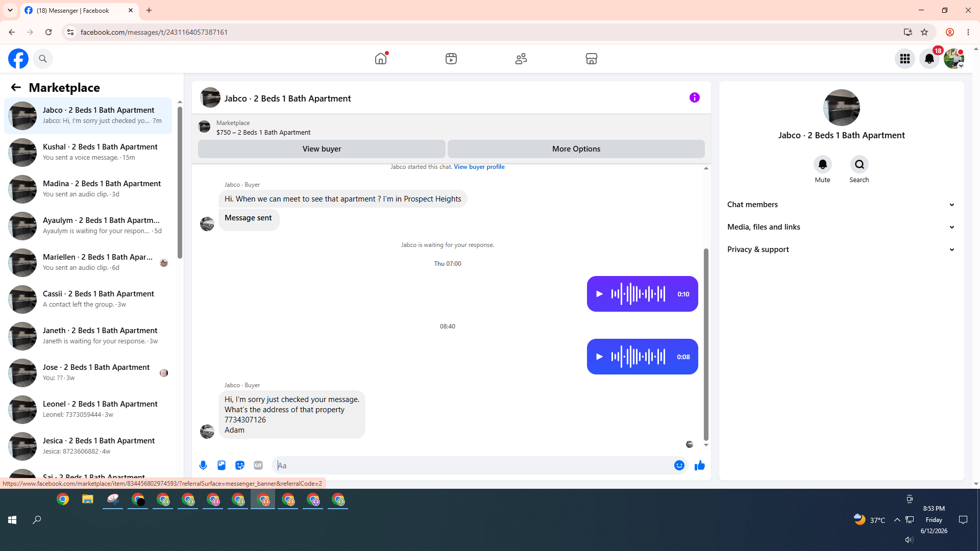Open Ayaulym apartment conversation
The image size is (980, 551).
(88, 226)
